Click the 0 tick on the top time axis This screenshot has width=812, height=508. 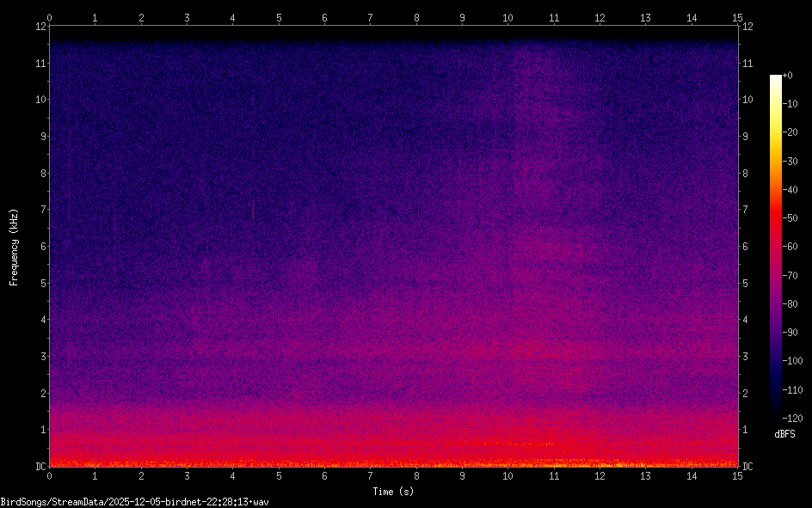pyautogui.click(x=49, y=17)
